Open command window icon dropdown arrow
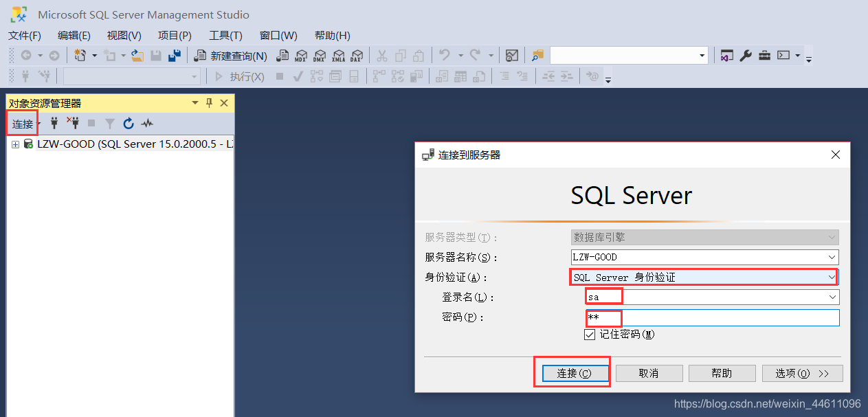 [797, 56]
